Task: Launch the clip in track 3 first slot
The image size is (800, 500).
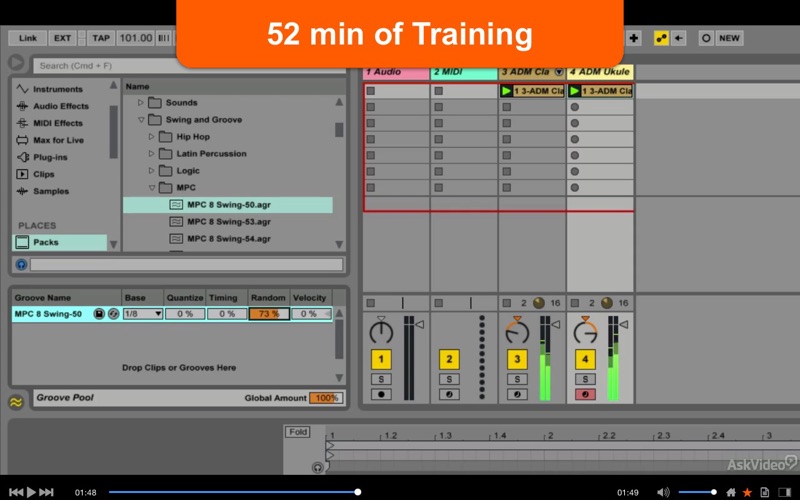Action: coord(507,91)
